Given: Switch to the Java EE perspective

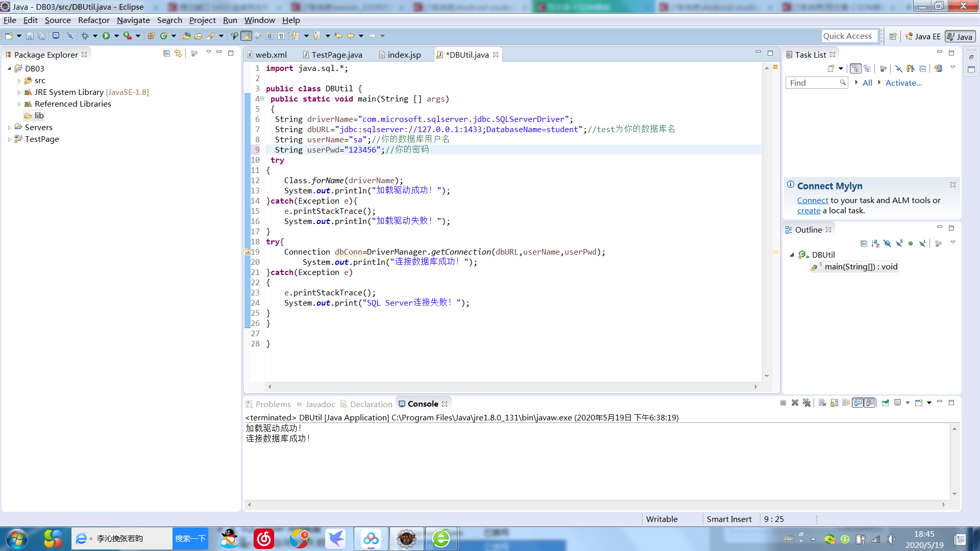Looking at the screenshot, I should tap(924, 36).
